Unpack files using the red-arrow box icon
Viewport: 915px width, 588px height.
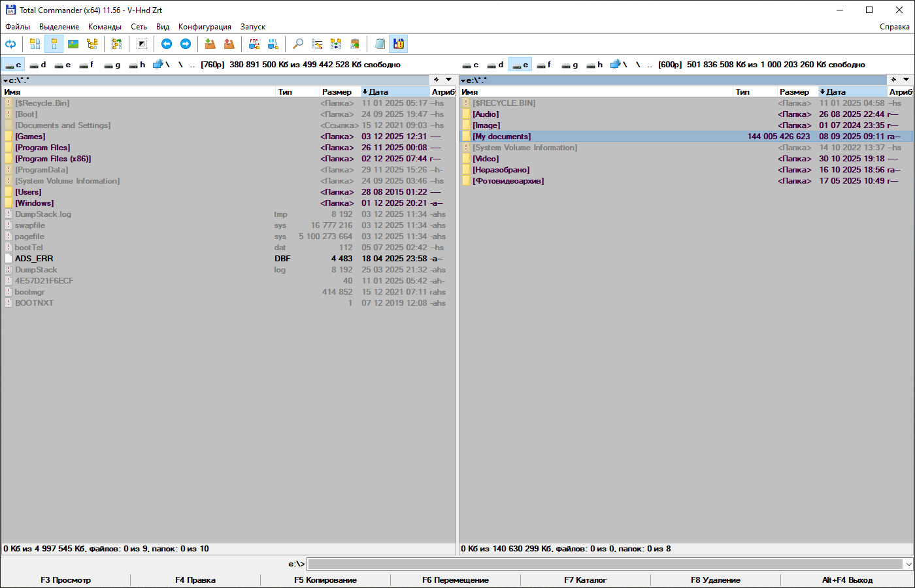pos(229,44)
